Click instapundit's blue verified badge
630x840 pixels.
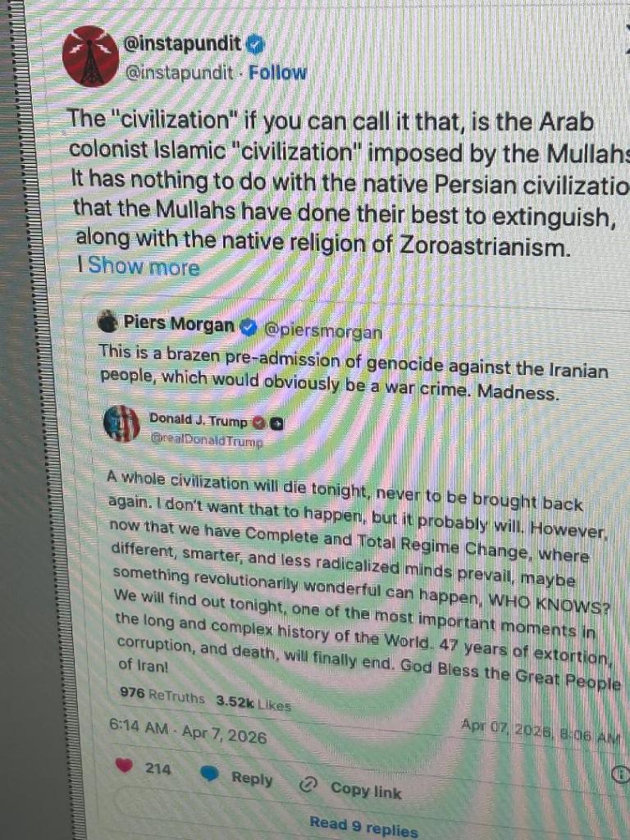(255, 46)
